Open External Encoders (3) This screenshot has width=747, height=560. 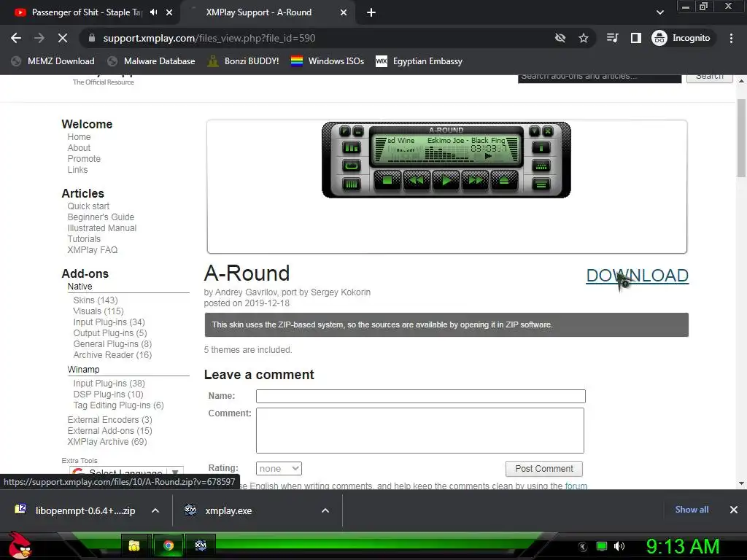(109, 419)
